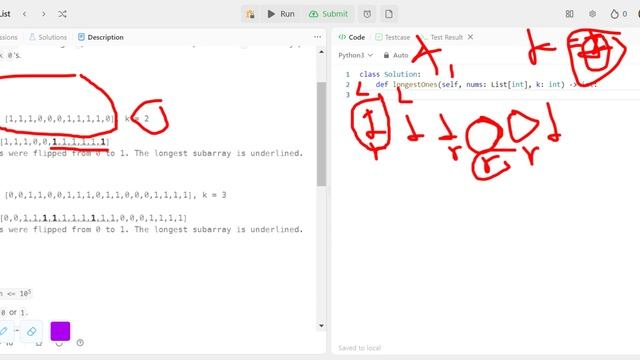Viewport: 640px width, 360px height.
Task: Go to next problem arrow
Action: (44, 14)
